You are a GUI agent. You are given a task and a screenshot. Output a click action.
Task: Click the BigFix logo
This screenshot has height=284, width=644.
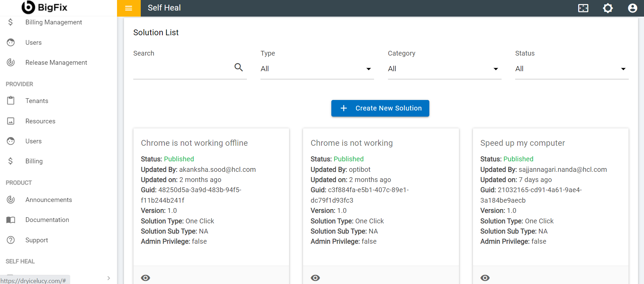44,7
